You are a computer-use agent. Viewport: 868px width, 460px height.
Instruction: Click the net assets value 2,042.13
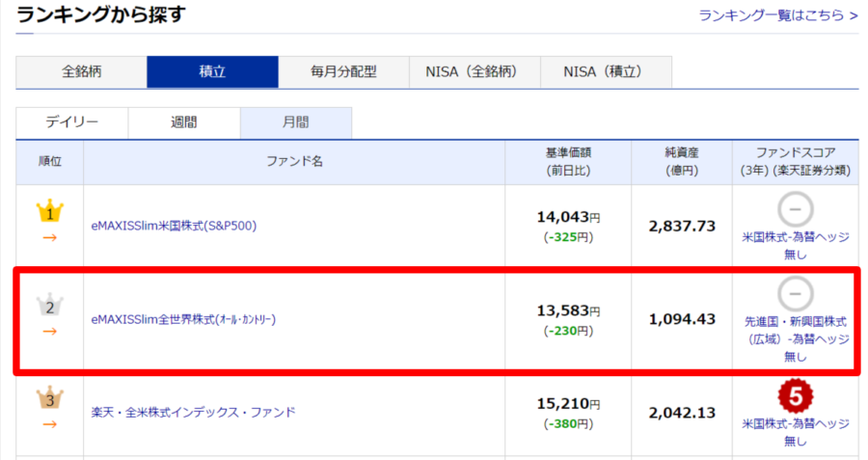point(682,413)
